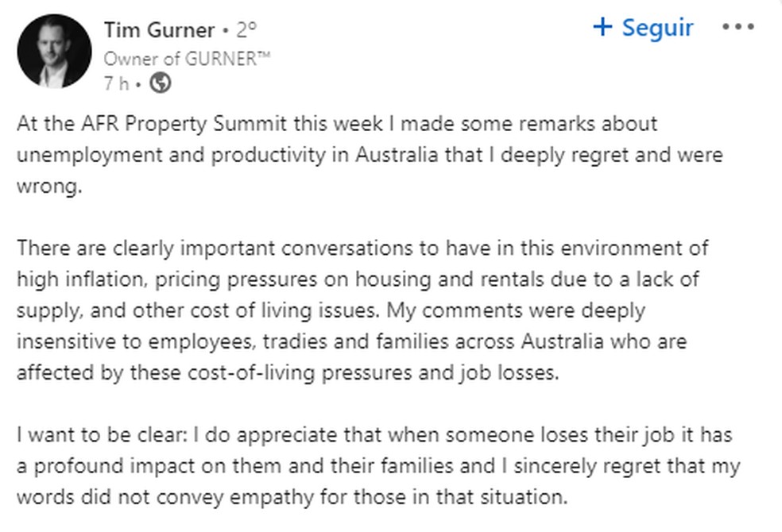Open Tim Gurner's profile photo

tap(55, 51)
